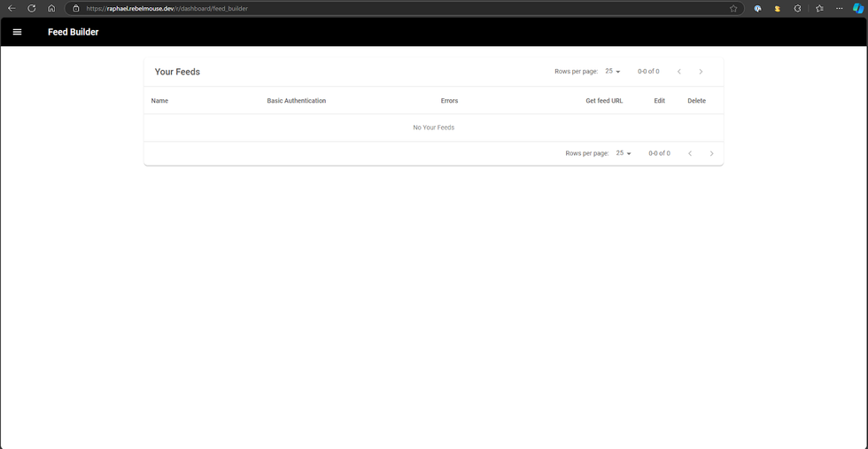The height and width of the screenshot is (449, 868).
Task: Click the Name column header
Action: [159, 101]
